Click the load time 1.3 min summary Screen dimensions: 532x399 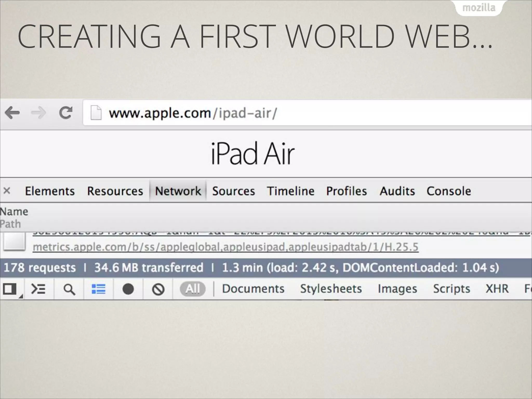[361, 268]
